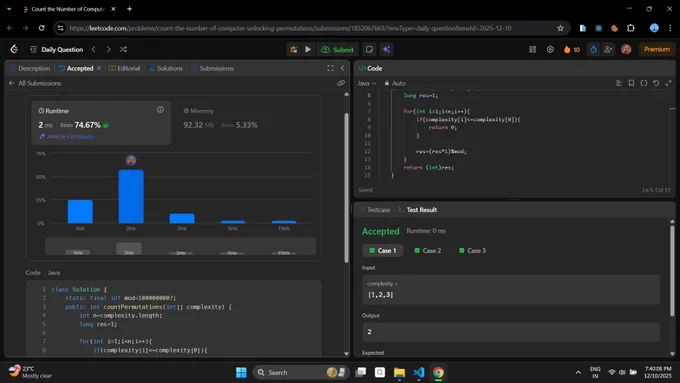This screenshot has width=680, height=383.
Task: Open the debugger icon beside Run
Action: tap(294, 49)
